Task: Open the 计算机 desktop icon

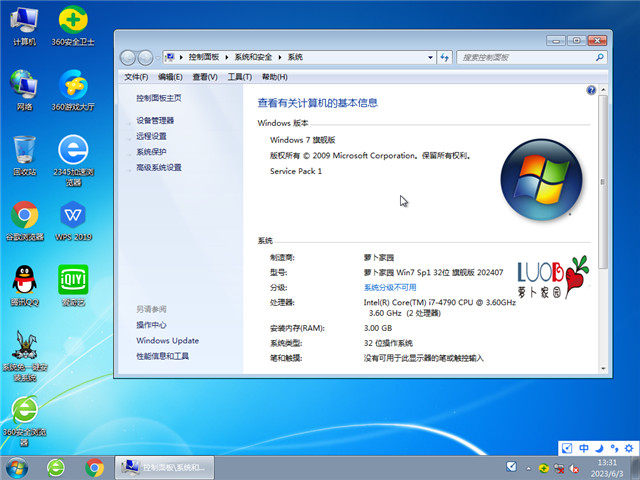Action: pos(24,26)
